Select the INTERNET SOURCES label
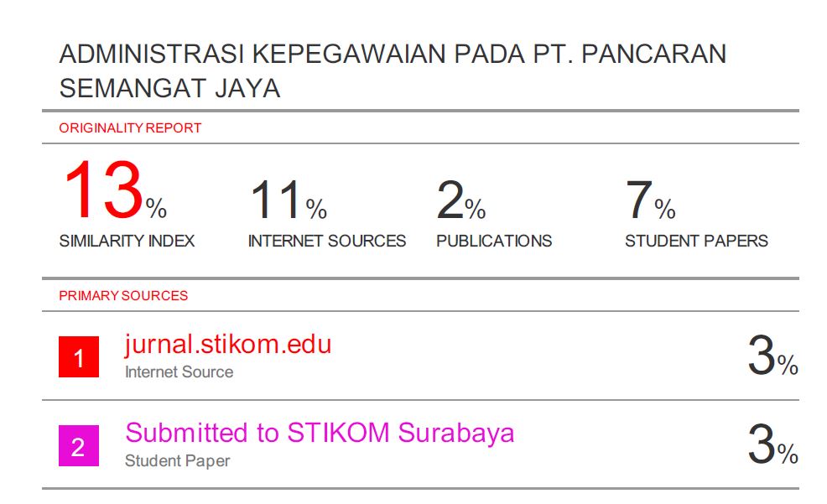The height and width of the screenshot is (504, 827). [x=326, y=241]
